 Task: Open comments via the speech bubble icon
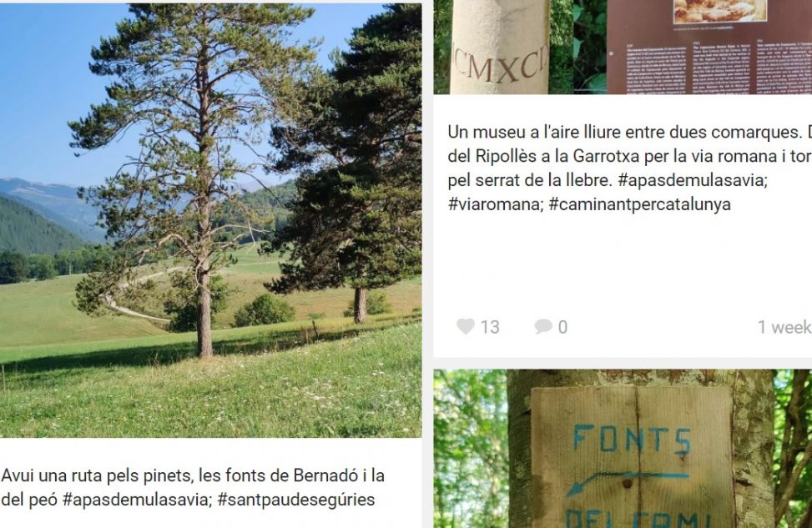[x=542, y=327]
